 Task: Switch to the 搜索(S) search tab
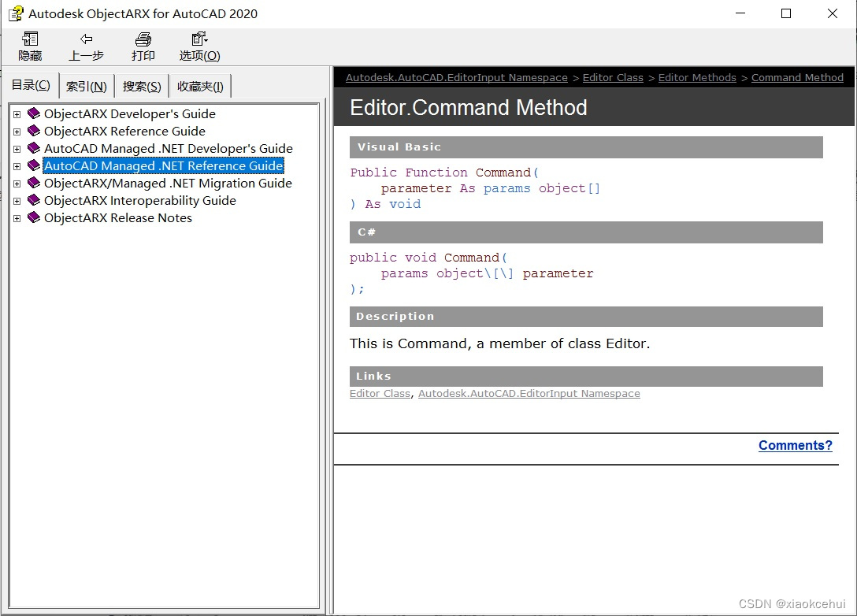[x=142, y=87]
